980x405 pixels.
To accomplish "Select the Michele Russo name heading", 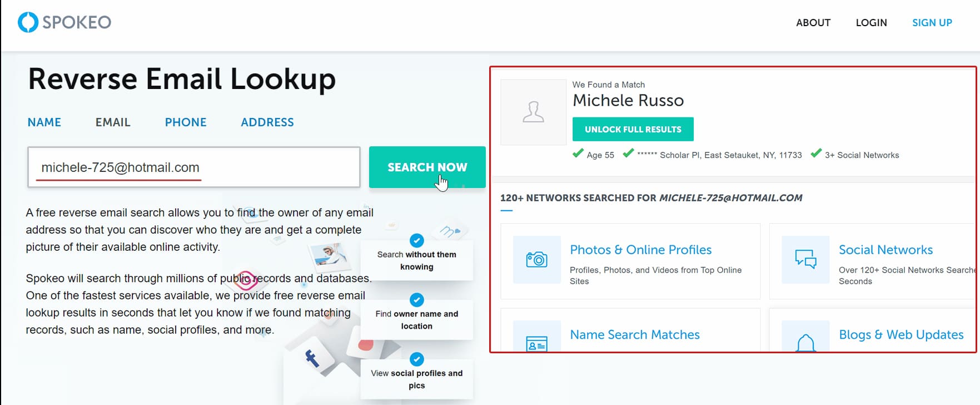I will pos(628,100).
